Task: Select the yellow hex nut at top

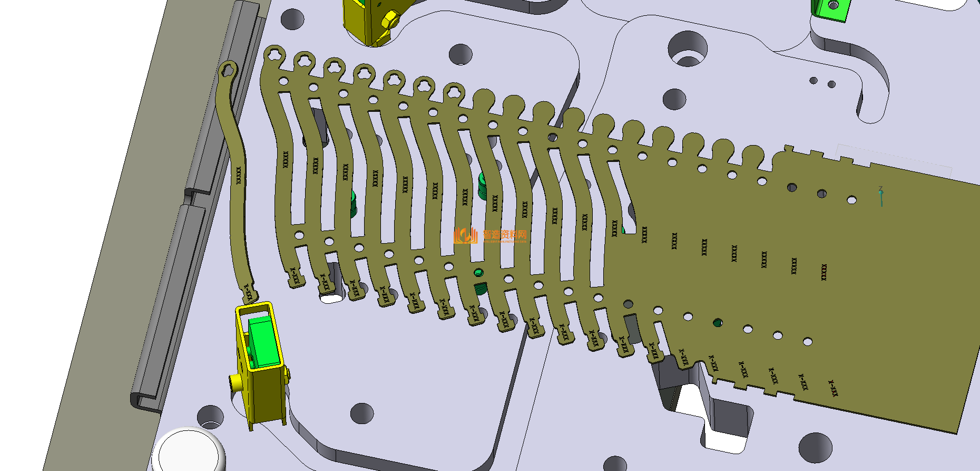Action: [389, 21]
